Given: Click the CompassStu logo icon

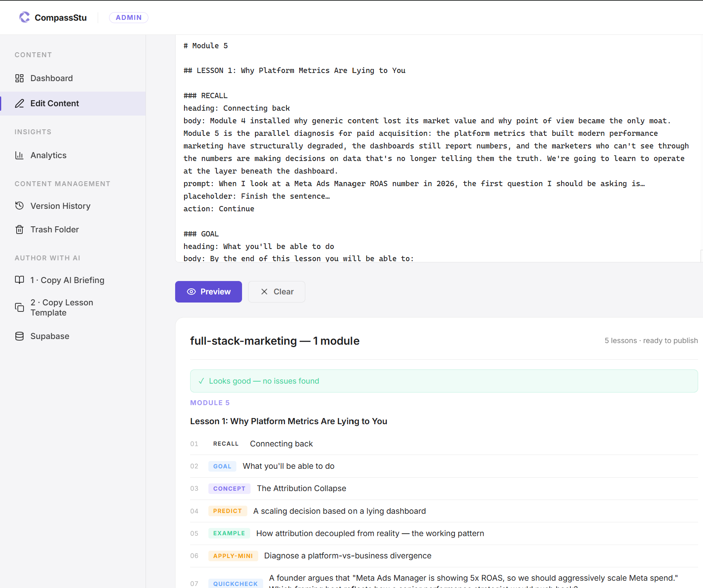Looking at the screenshot, I should tap(25, 17).
